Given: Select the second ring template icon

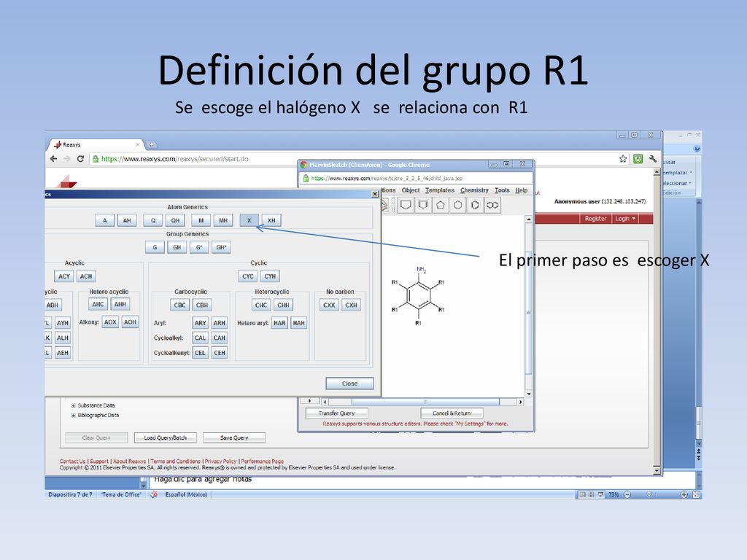Looking at the screenshot, I should 423,205.
